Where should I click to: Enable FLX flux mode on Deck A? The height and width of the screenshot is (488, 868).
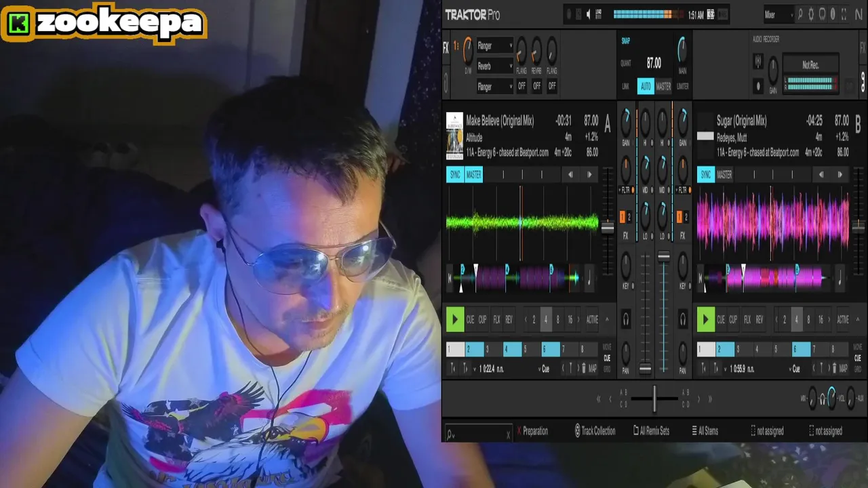point(496,319)
